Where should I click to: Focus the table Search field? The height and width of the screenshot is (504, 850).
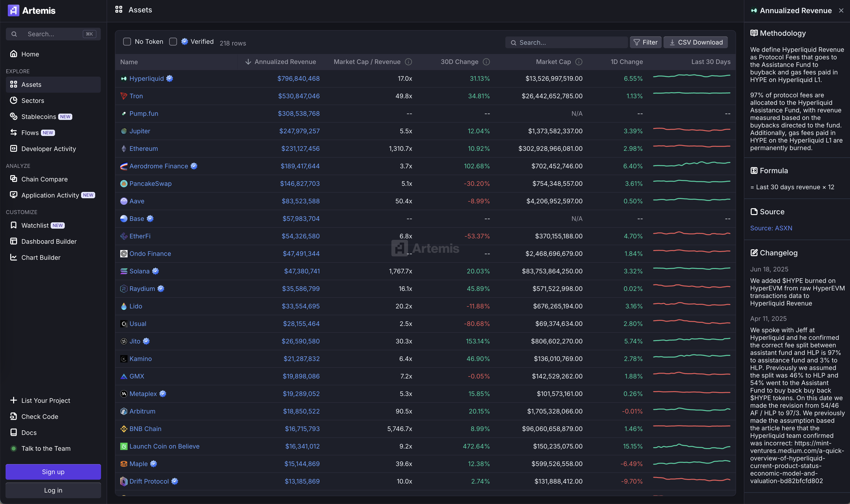tap(567, 43)
